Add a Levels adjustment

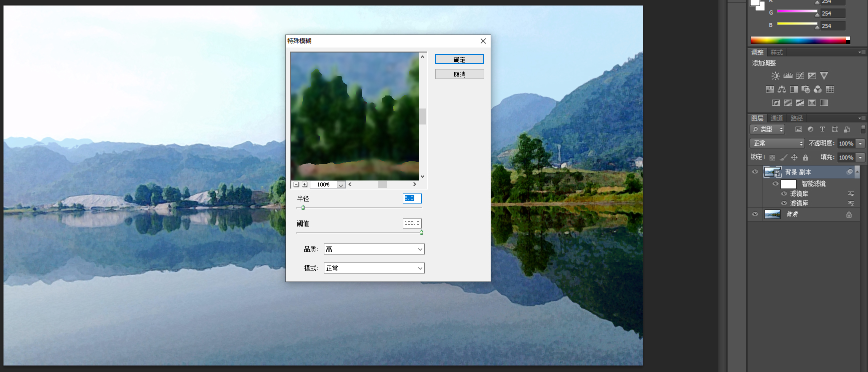click(788, 76)
